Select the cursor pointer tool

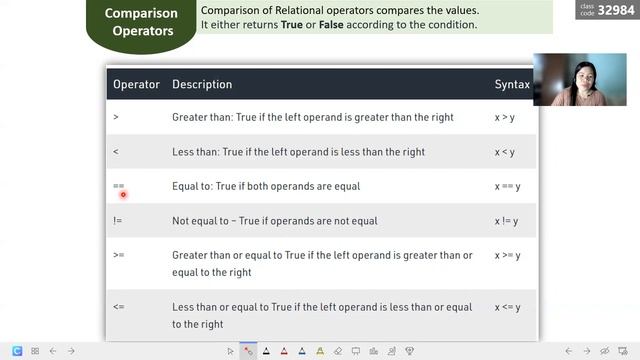pyautogui.click(x=230, y=351)
